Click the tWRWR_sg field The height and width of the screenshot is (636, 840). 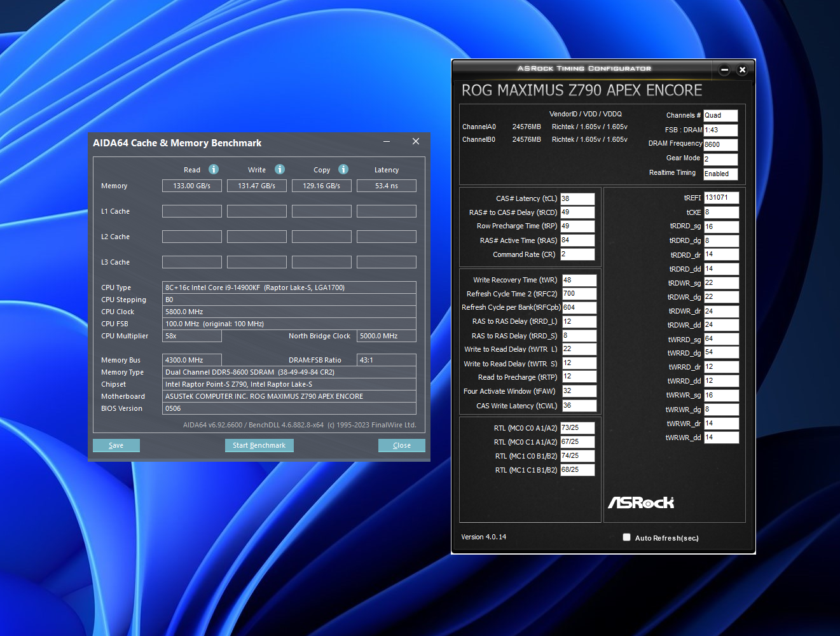coord(721,396)
